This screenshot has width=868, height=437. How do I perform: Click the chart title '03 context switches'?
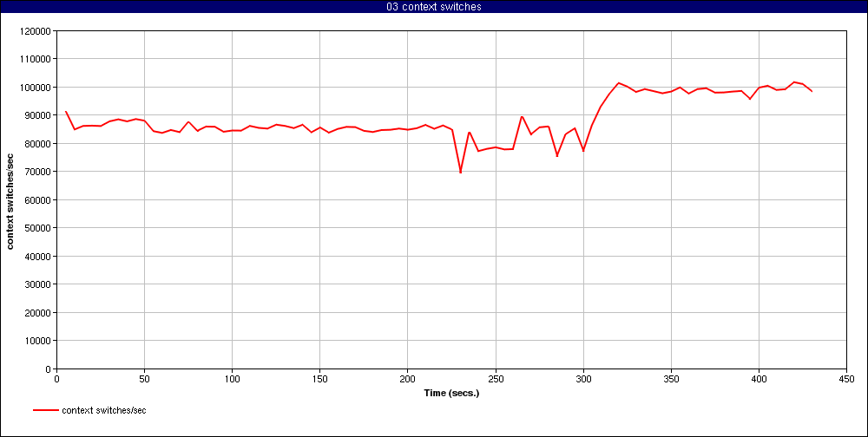coord(434,7)
